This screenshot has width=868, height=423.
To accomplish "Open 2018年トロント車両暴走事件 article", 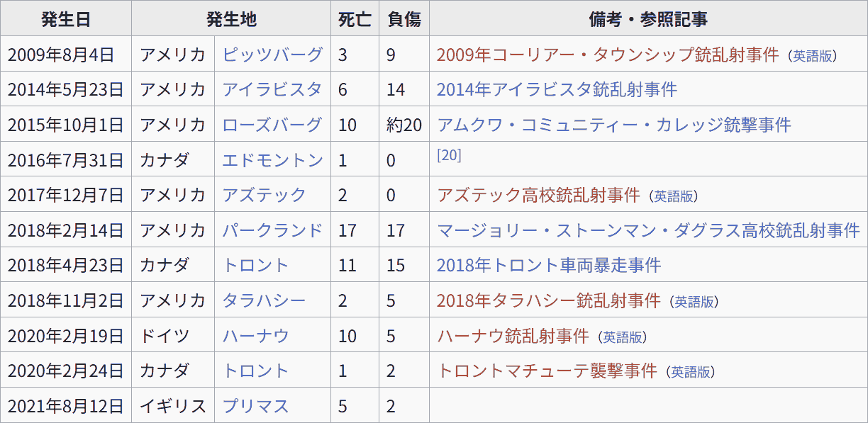I will pyautogui.click(x=549, y=266).
